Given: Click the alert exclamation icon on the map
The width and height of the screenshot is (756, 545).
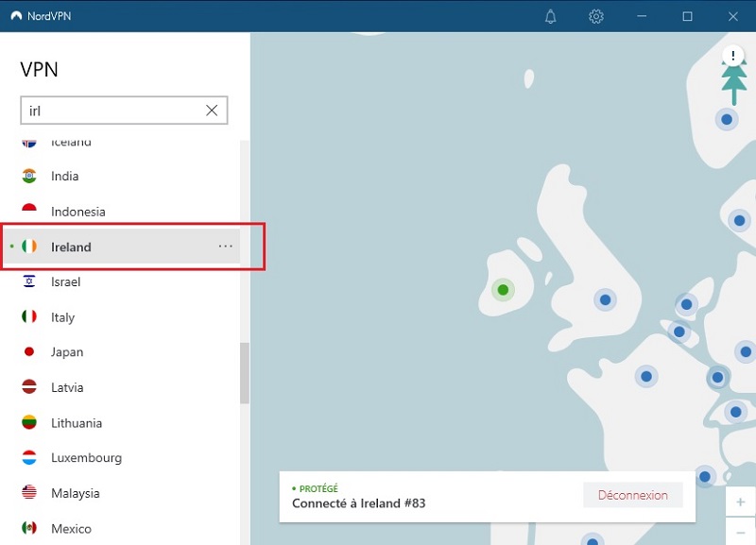Looking at the screenshot, I should (x=732, y=55).
